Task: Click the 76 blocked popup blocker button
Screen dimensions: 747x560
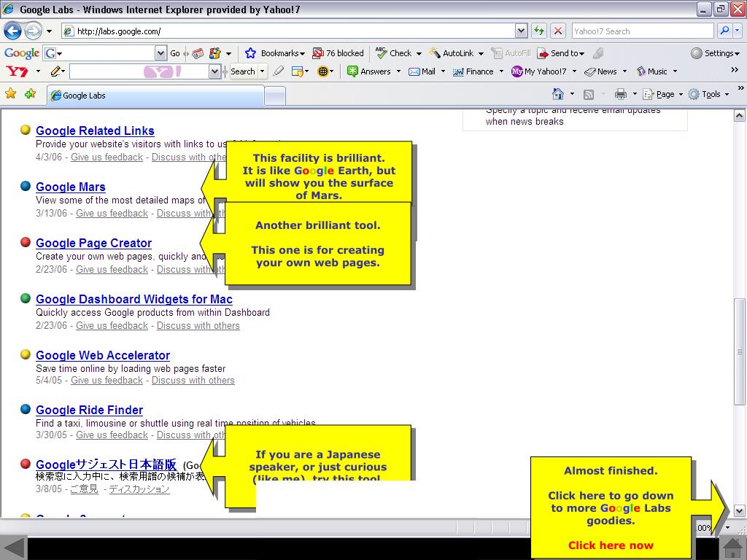Action: (338, 52)
